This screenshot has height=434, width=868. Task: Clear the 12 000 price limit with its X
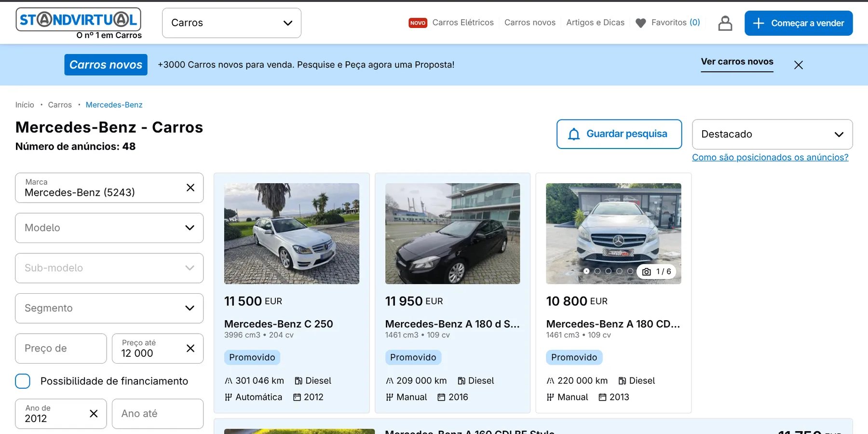(190, 348)
